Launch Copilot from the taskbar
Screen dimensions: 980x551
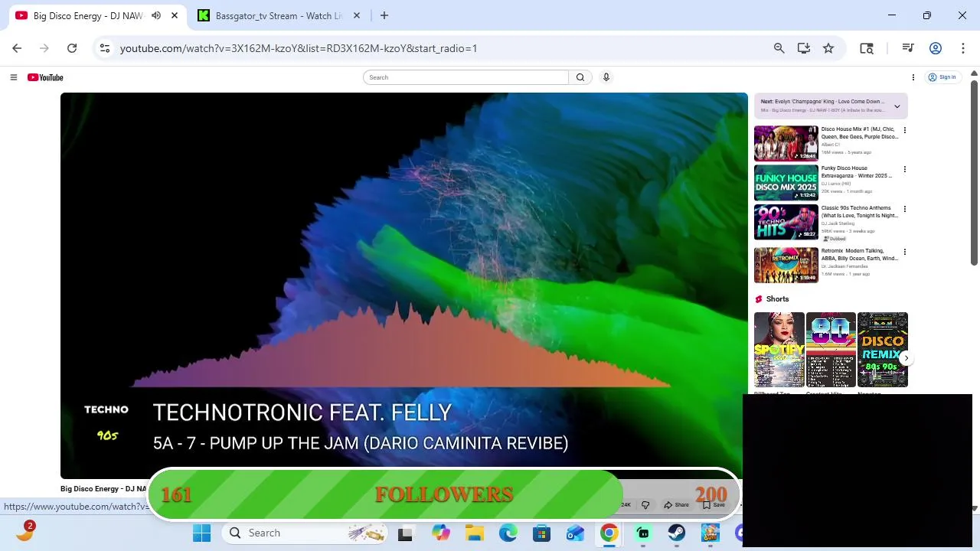pos(440,533)
